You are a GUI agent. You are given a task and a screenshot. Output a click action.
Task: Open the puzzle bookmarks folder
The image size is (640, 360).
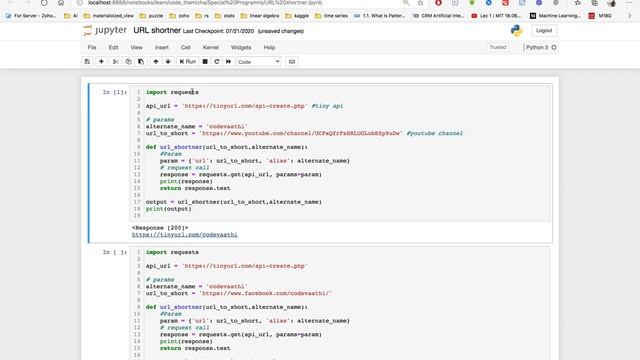click(x=151, y=16)
